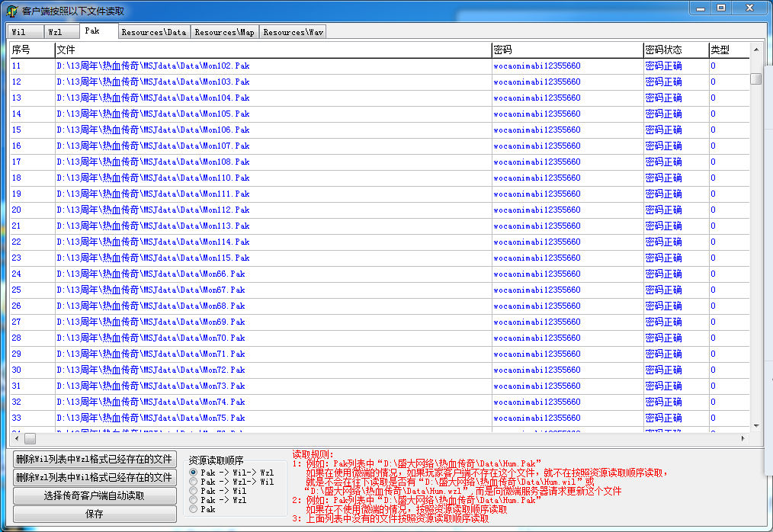This screenshot has width=773, height=532.
Task: Click the app icon in the title bar
Action: [12, 11]
